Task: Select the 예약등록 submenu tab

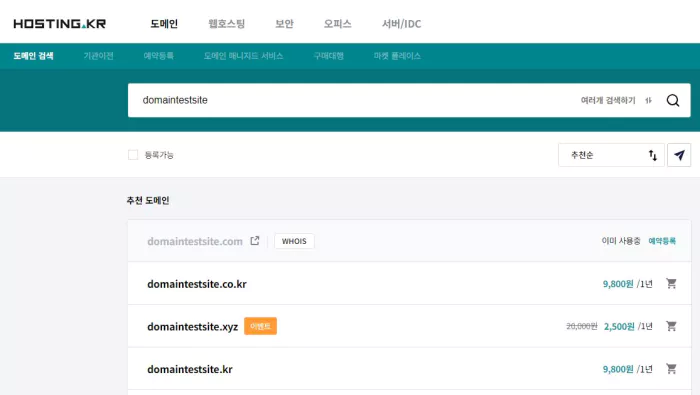Action: (x=158, y=56)
